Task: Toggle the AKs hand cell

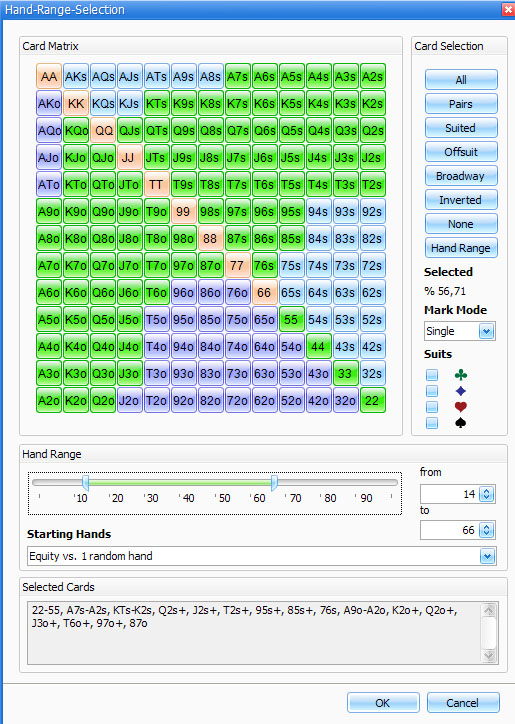Action: 75,76
